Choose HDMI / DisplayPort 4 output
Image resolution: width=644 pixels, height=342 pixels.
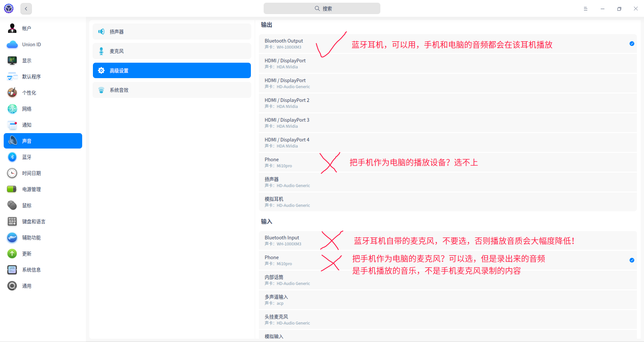[x=448, y=142]
